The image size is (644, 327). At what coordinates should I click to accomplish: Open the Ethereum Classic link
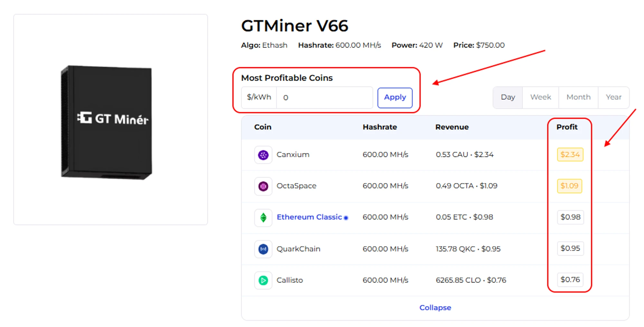(x=309, y=217)
